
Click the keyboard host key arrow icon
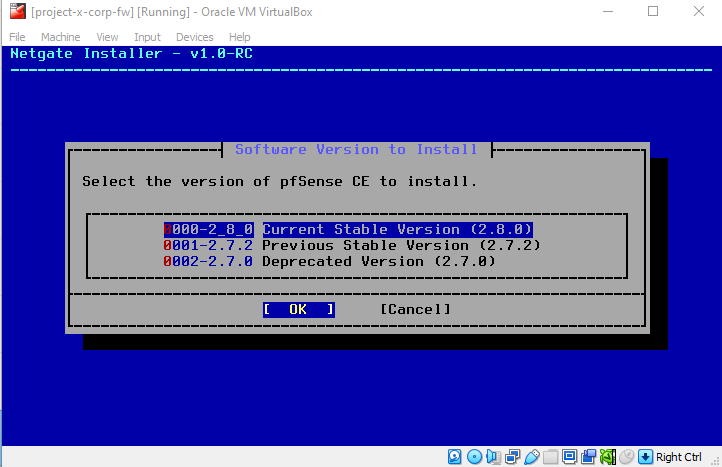click(645, 457)
